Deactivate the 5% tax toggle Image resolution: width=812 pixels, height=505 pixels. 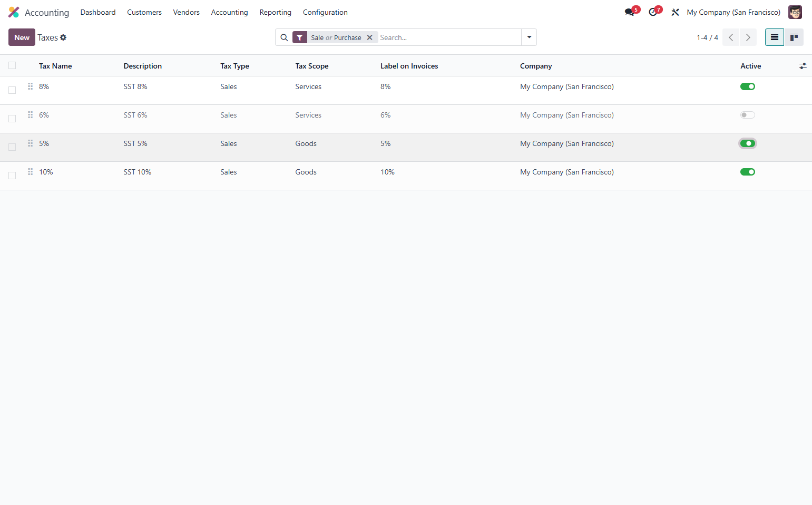pos(748,143)
